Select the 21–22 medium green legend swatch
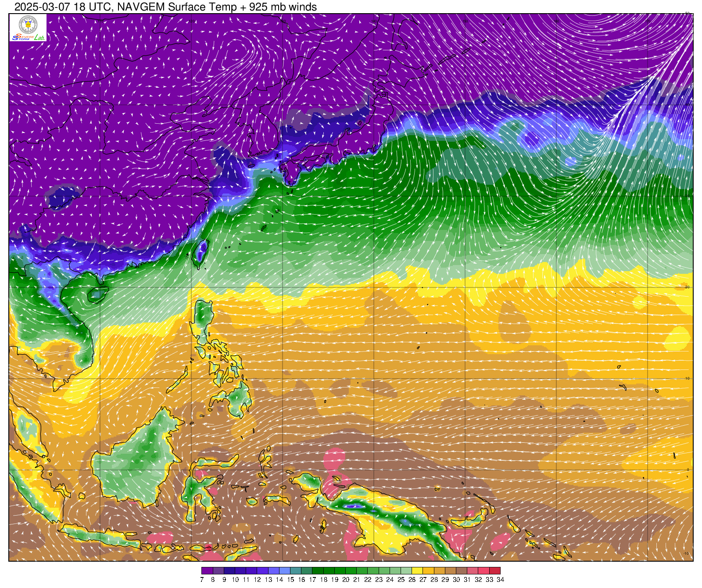Screen dimensions: 702x588 click(362, 571)
